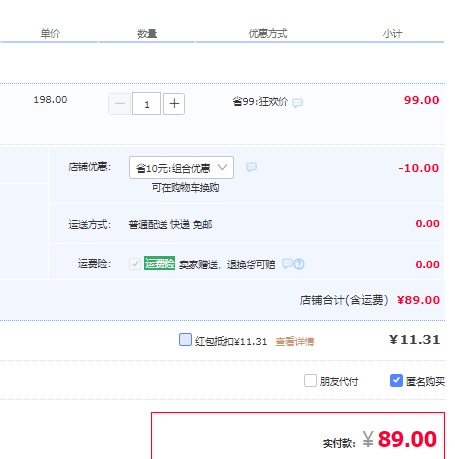Click the chevron arrow of 店铺优惠 dropdown

tap(222, 167)
